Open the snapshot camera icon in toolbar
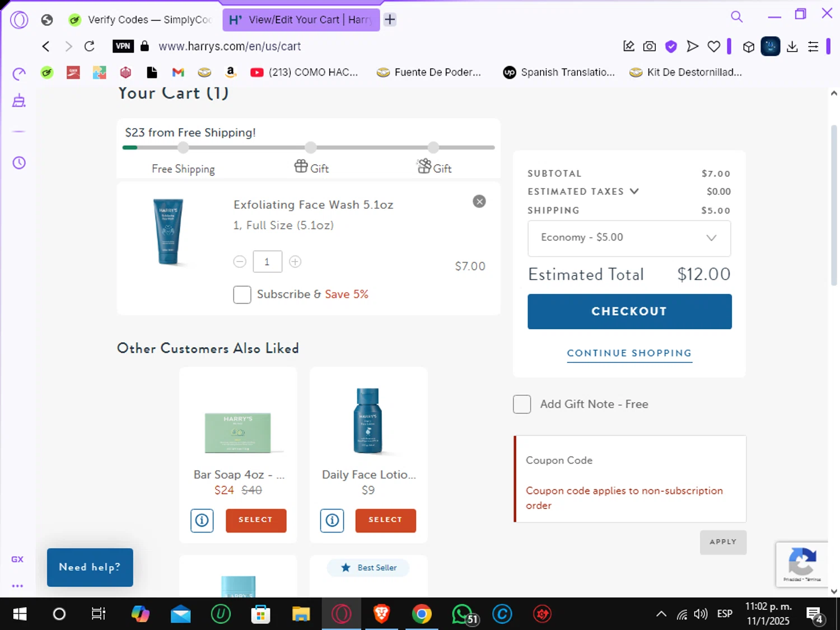The height and width of the screenshot is (630, 840). click(x=650, y=46)
